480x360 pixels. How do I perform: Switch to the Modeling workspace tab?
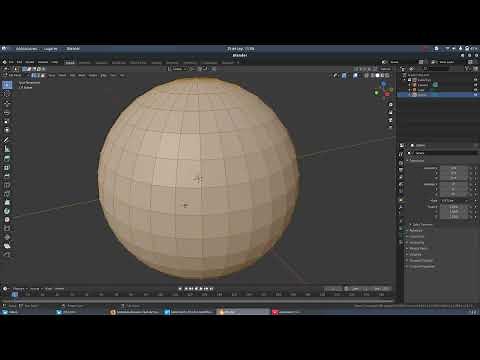(x=85, y=62)
